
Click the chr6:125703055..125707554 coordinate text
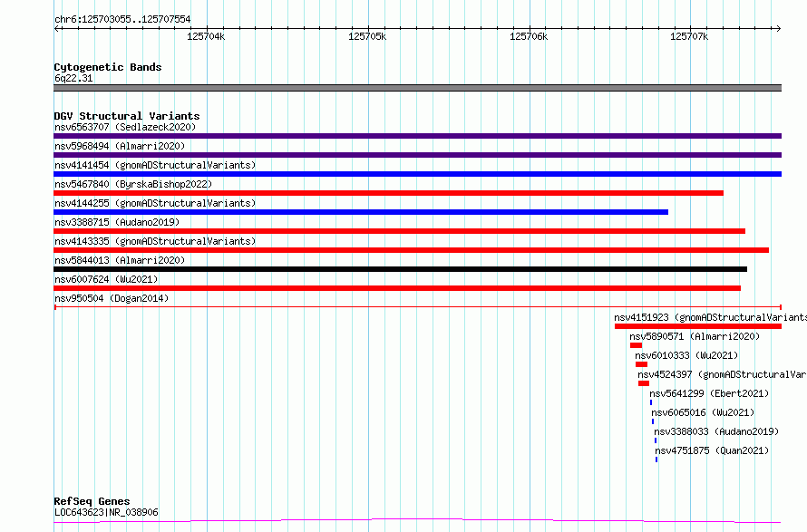pos(122,20)
